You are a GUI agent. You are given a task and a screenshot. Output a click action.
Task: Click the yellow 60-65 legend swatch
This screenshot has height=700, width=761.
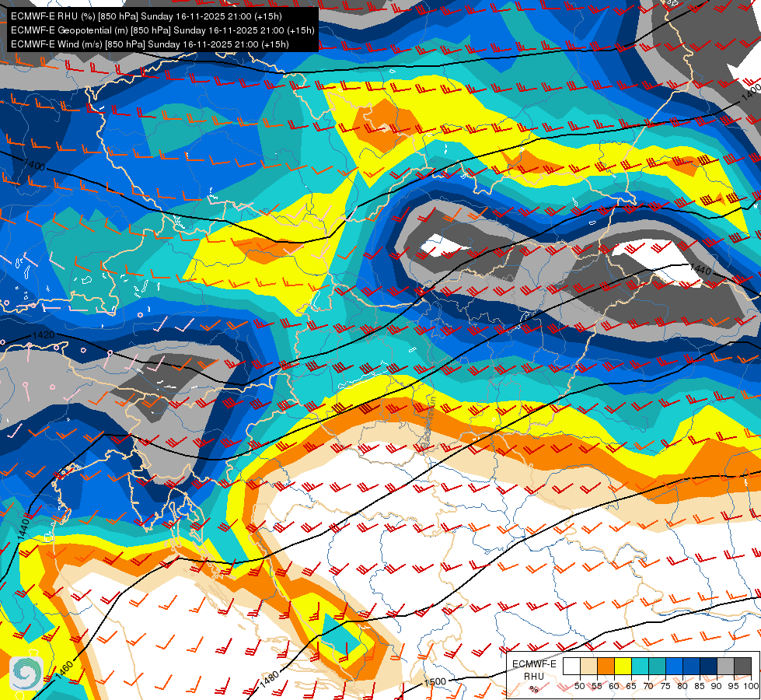pos(623,666)
